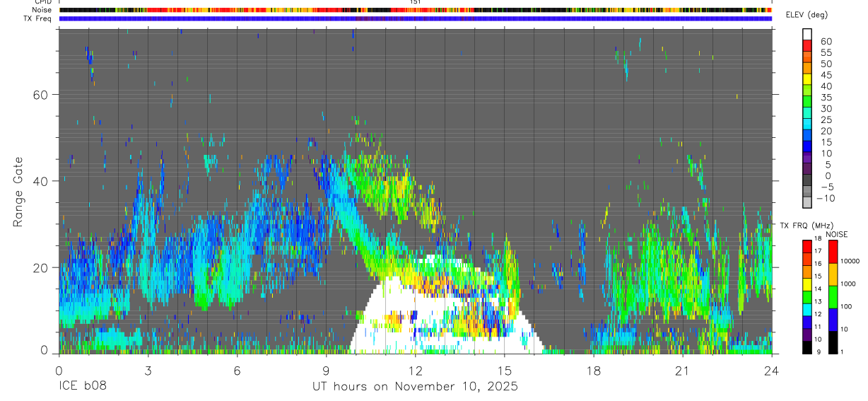Click the '14' label on the TX FRQ scale
868x401 pixels.
[819, 290]
